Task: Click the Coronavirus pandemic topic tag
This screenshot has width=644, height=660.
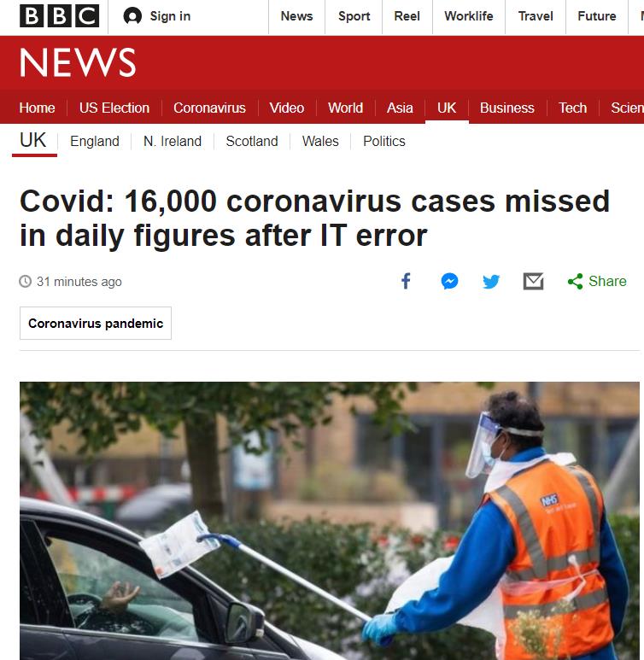Action: pyautogui.click(x=96, y=324)
